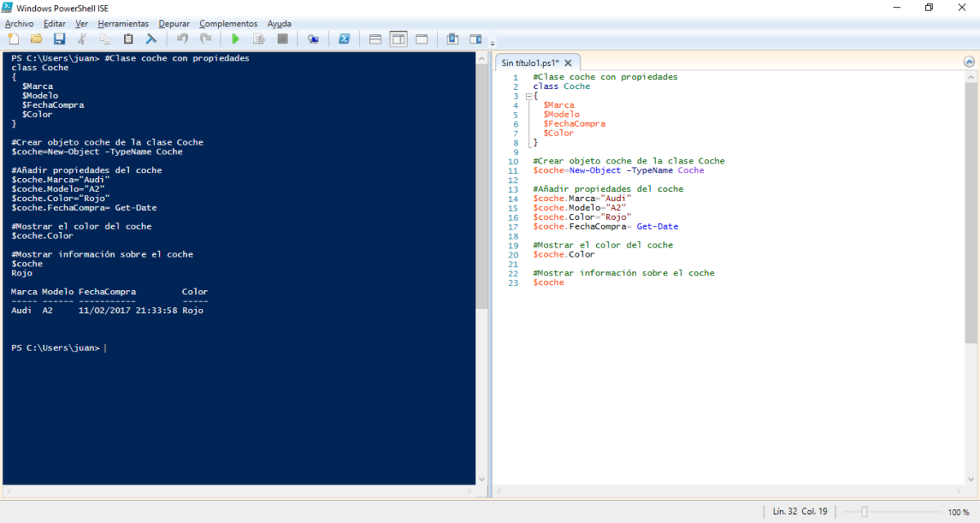980x523 pixels.
Task: Click '#Mostrar información sobre el coche' in editor
Action: coord(623,273)
